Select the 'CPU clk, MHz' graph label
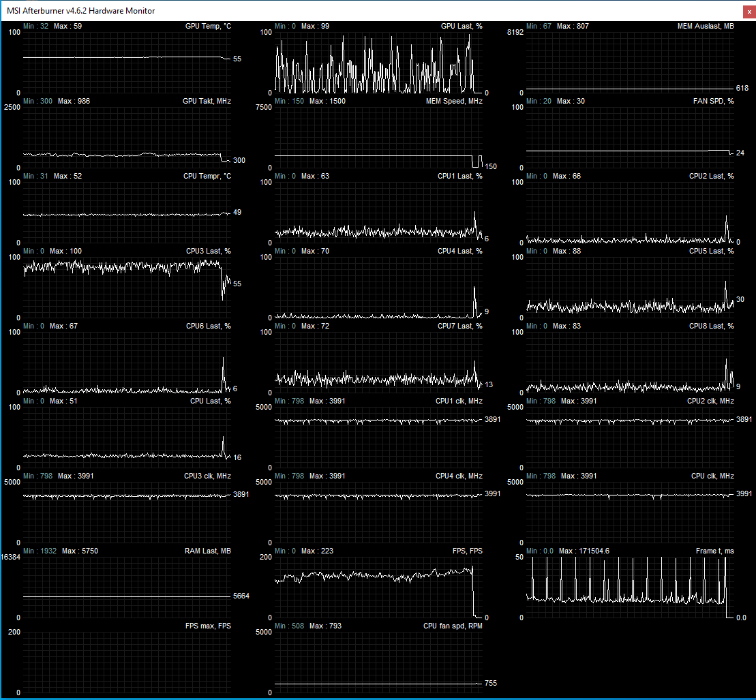This screenshot has width=756, height=700. [712, 476]
